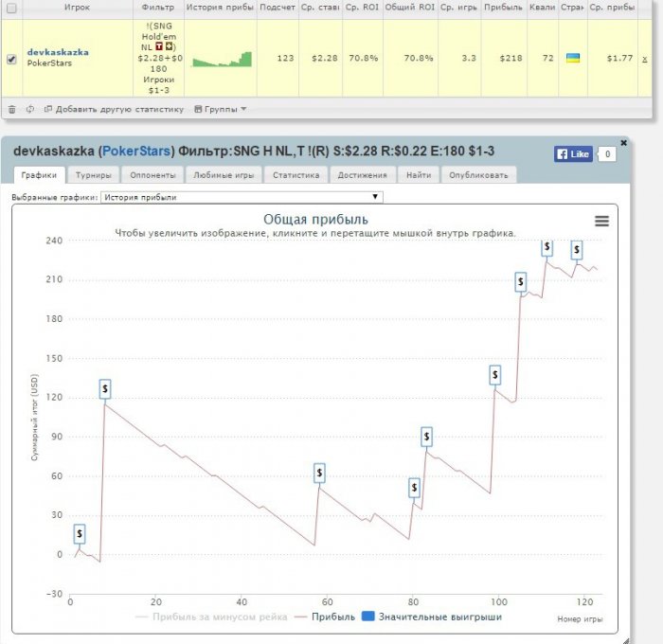Open the chart hamburger menu
This screenshot has height=644, width=663.
pyautogui.click(x=602, y=221)
